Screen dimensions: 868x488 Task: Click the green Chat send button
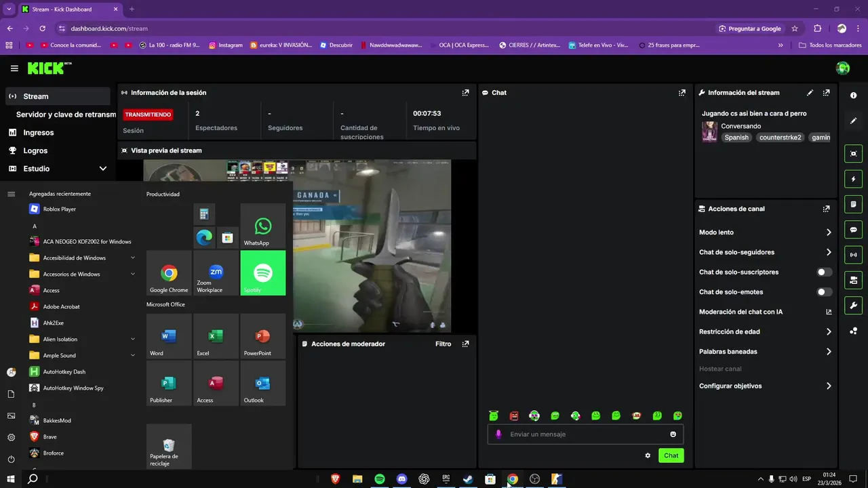671,455
